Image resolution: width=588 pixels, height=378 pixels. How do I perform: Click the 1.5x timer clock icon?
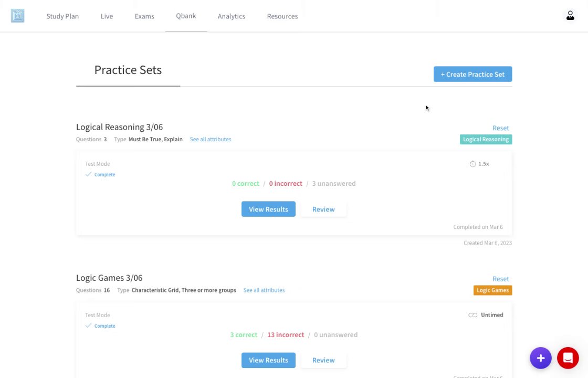point(472,164)
